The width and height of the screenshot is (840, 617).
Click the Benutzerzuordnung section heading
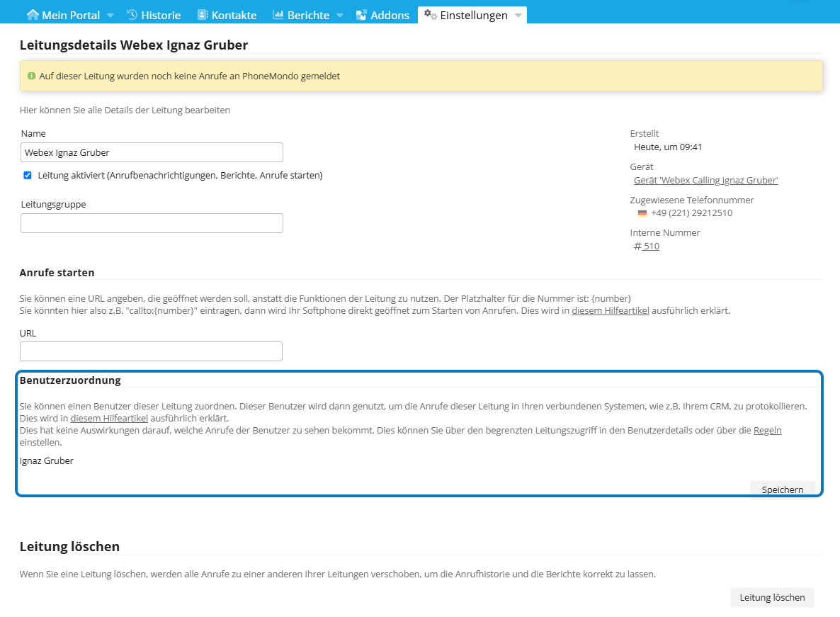tap(70, 380)
